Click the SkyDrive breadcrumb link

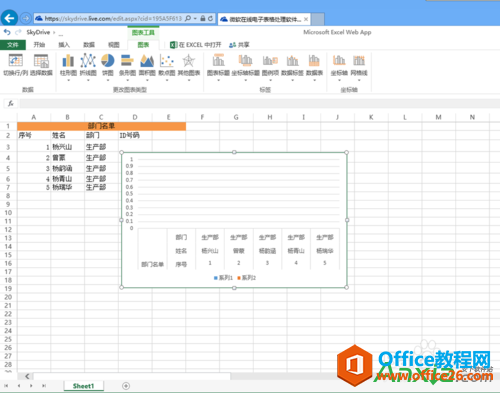38,32
